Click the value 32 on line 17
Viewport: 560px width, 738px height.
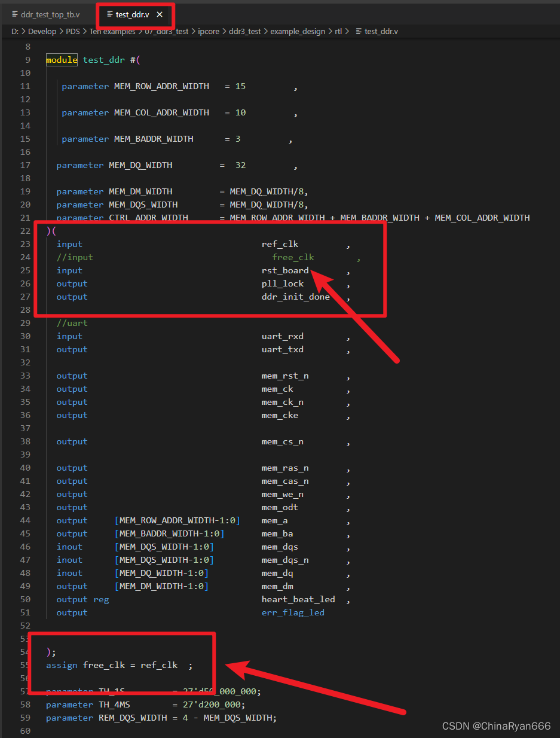tap(240, 165)
